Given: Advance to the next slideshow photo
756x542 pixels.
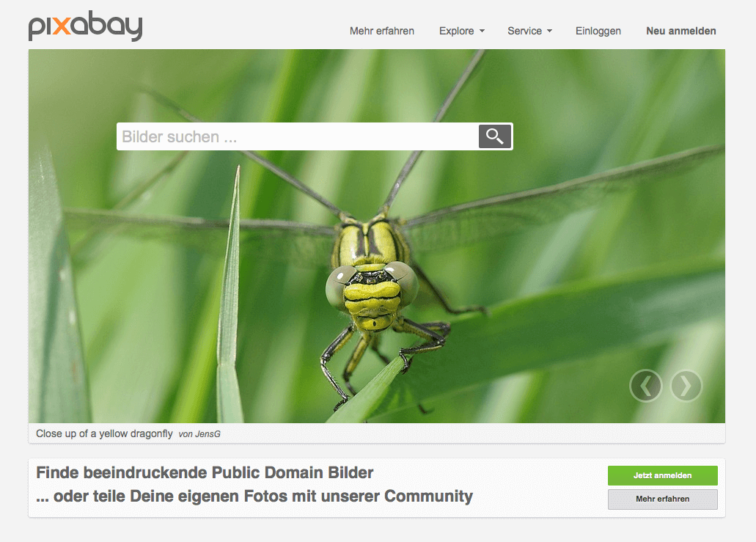Looking at the screenshot, I should [686, 386].
